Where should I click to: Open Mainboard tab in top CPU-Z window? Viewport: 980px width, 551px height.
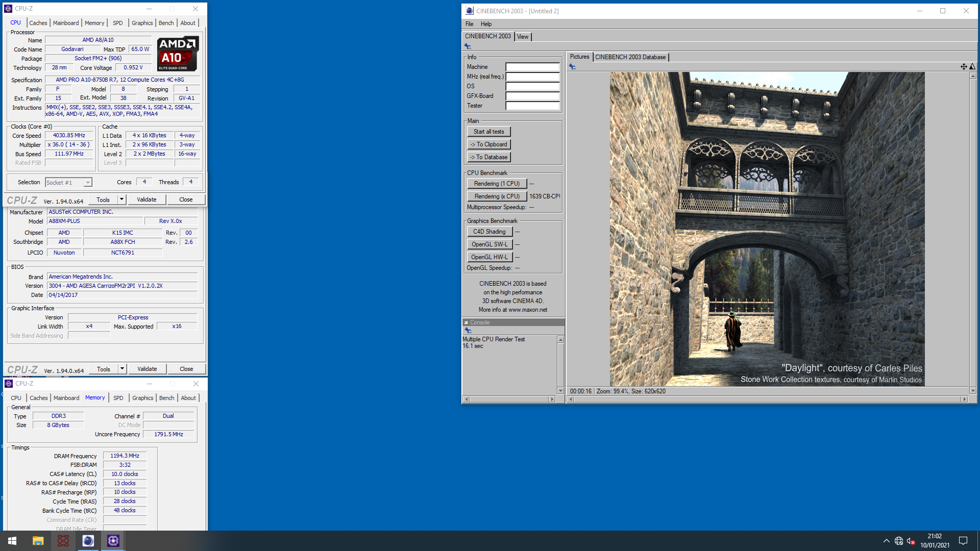click(66, 23)
